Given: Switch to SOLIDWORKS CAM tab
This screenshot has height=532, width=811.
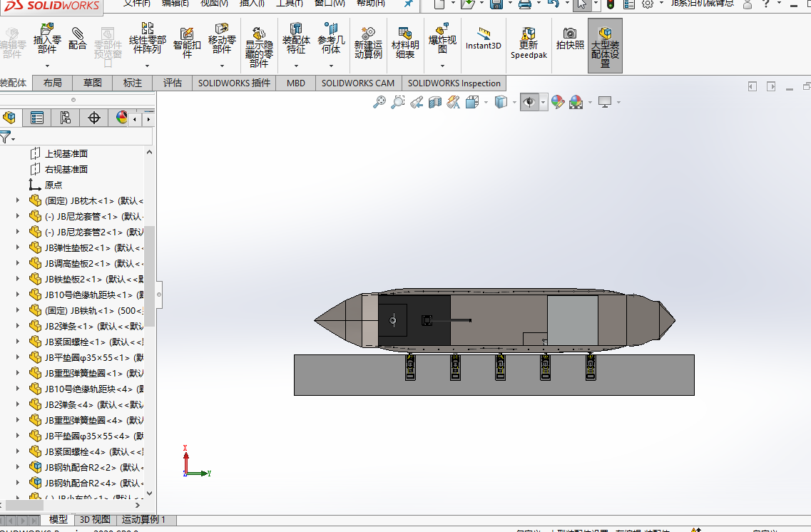Looking at the screenshot, I should [x=358, y=83].
